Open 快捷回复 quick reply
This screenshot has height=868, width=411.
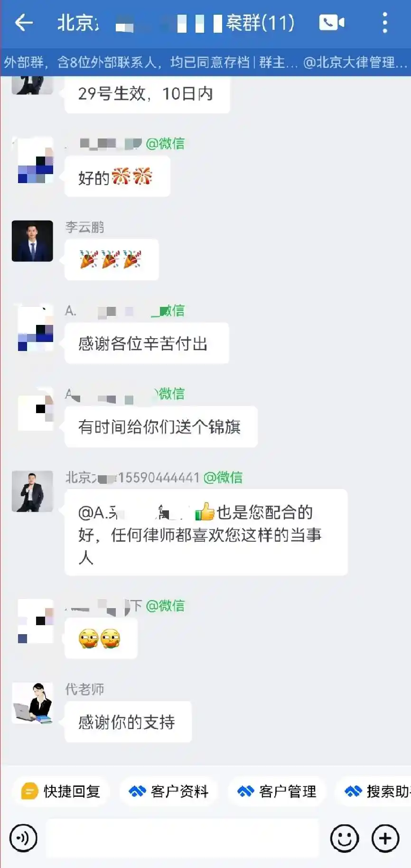click(61, 791)
